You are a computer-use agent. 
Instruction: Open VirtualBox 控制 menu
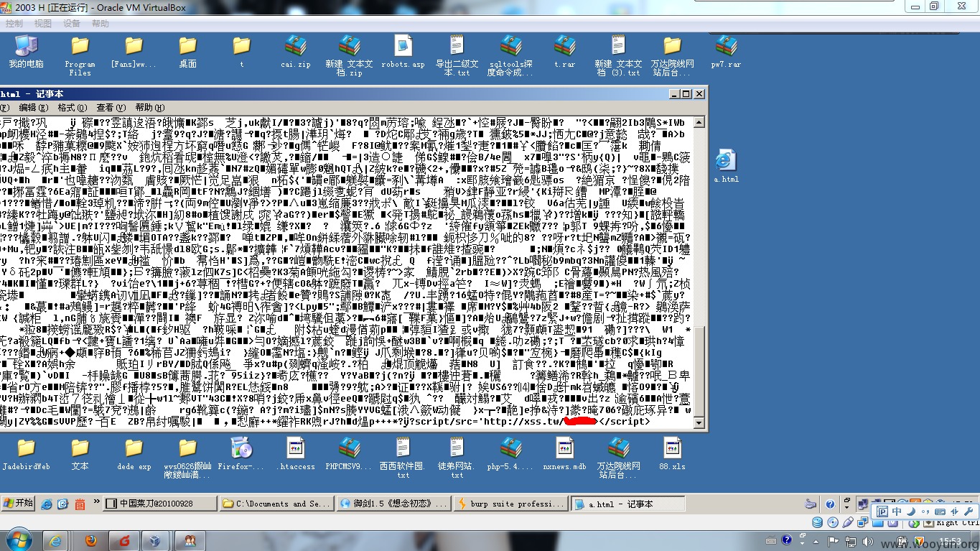click(14, 24)
